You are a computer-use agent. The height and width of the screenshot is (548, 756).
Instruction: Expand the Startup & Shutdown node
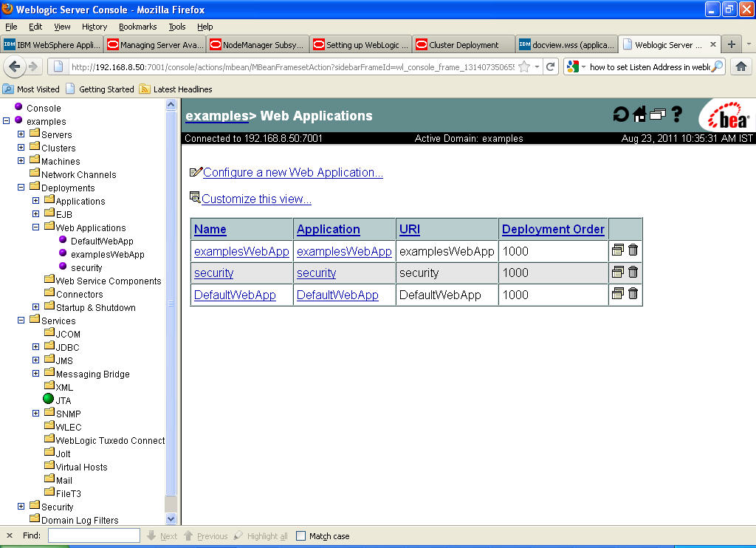[x=35, y=306]
